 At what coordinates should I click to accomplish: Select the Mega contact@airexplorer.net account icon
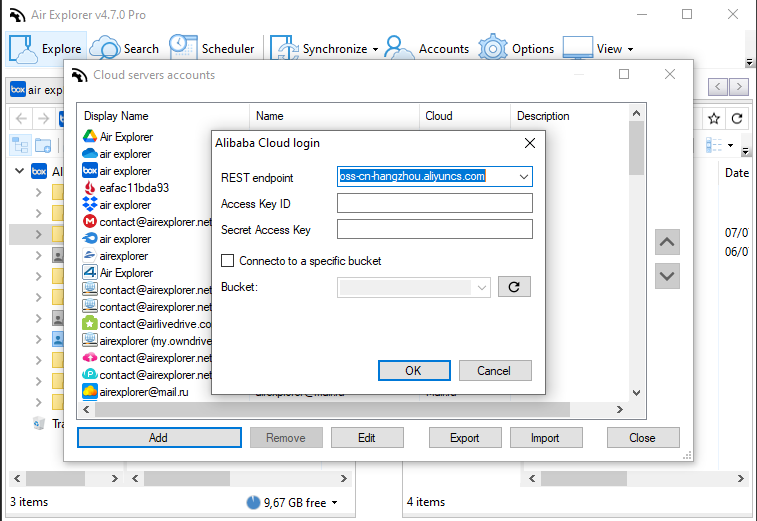(x=90, y=222)
